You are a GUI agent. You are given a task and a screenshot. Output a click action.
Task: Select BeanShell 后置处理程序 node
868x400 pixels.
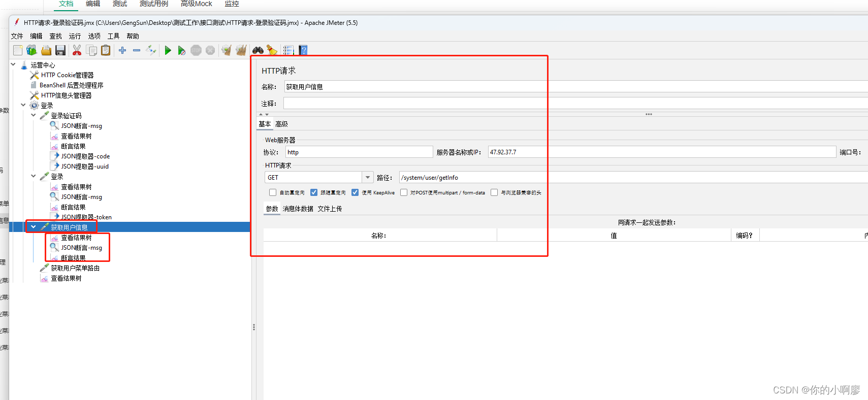click(71, 85)
